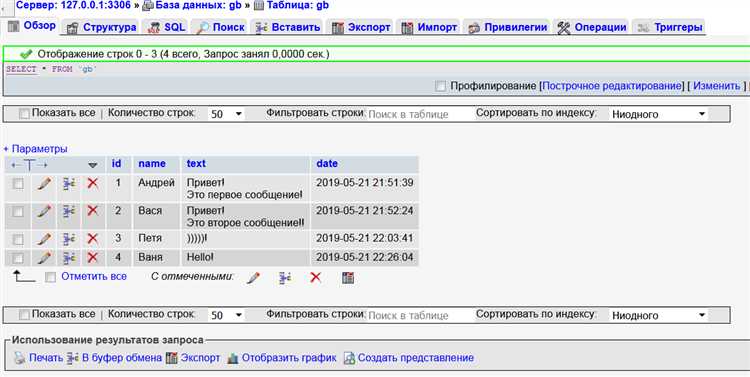Image resolution: width=750 pixels, height=377 pixels.
Task: Click the full texts toggle arrows icon
Action: click(29, 165)
